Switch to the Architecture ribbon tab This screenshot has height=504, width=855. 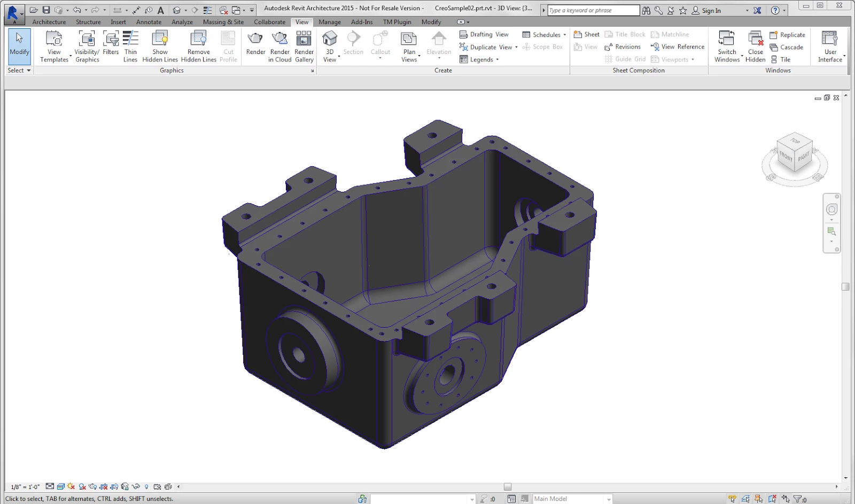tap(49, 22)
